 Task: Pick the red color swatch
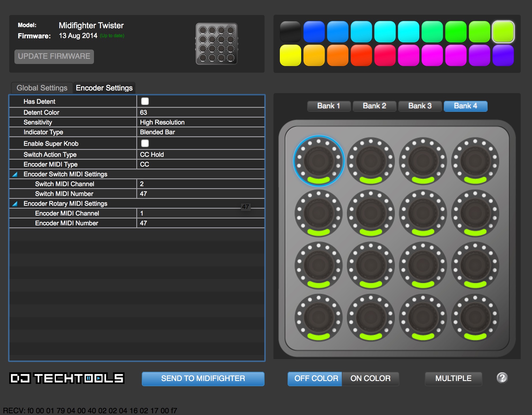361,55
